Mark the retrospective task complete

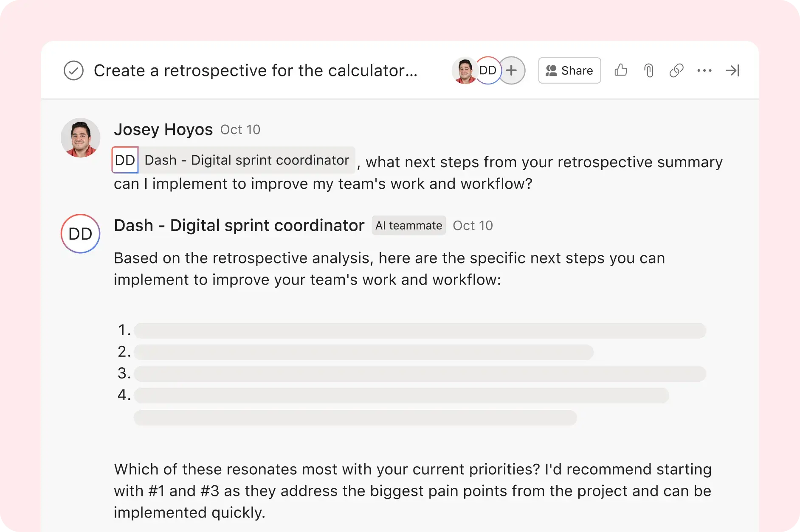coord(73,70)
